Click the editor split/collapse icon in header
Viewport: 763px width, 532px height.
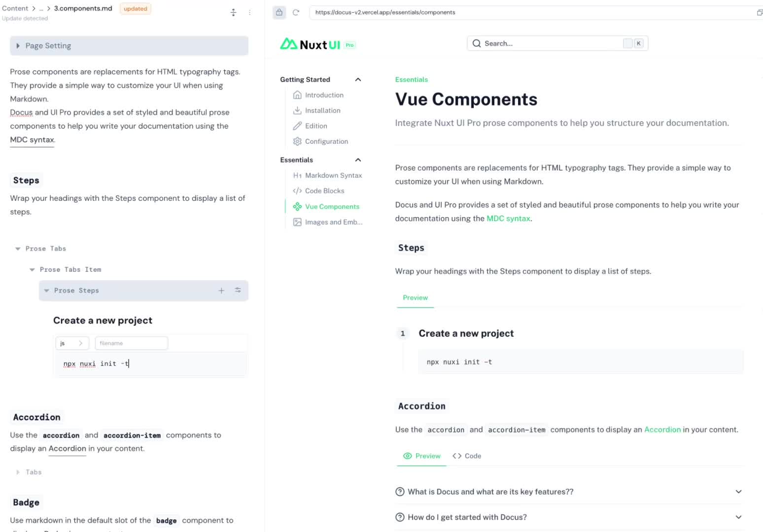tap(234, 12)
